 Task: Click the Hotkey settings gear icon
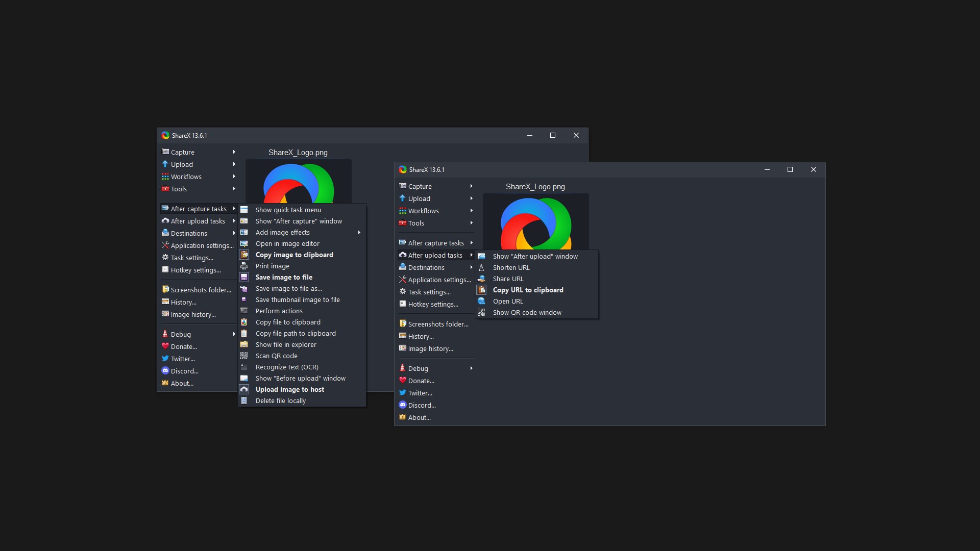pyautogui.click(x=165, y=270)
